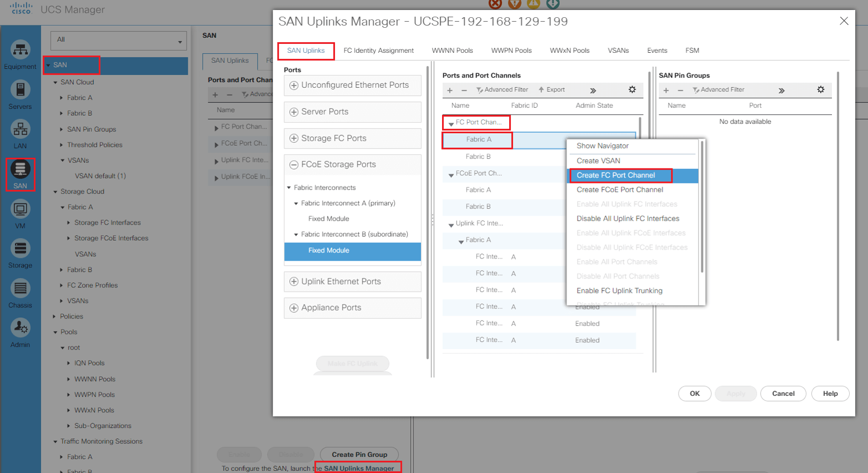Select Threshold Policies in SAN tree

click(94, 145)
